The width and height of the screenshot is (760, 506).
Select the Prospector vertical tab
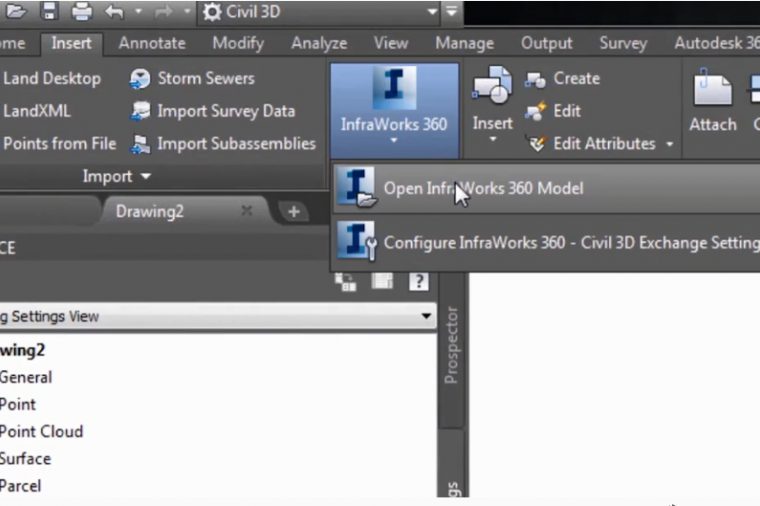[x=451, y=345]
